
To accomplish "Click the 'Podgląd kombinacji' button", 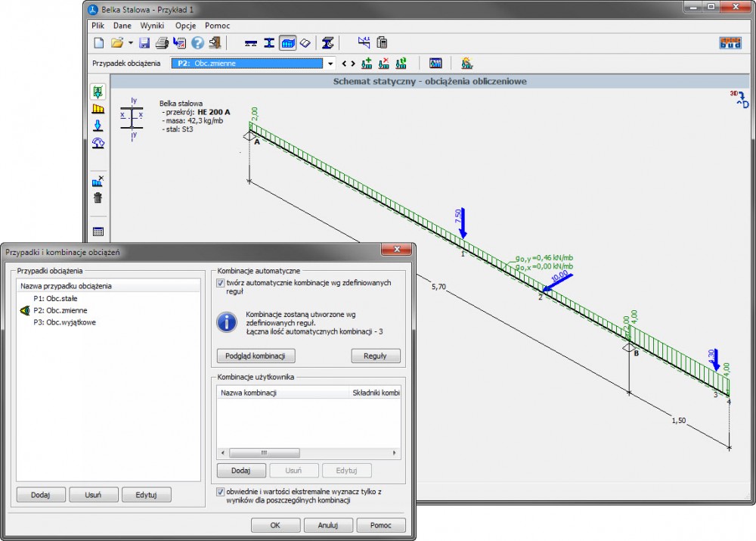I will coord(256,356).
